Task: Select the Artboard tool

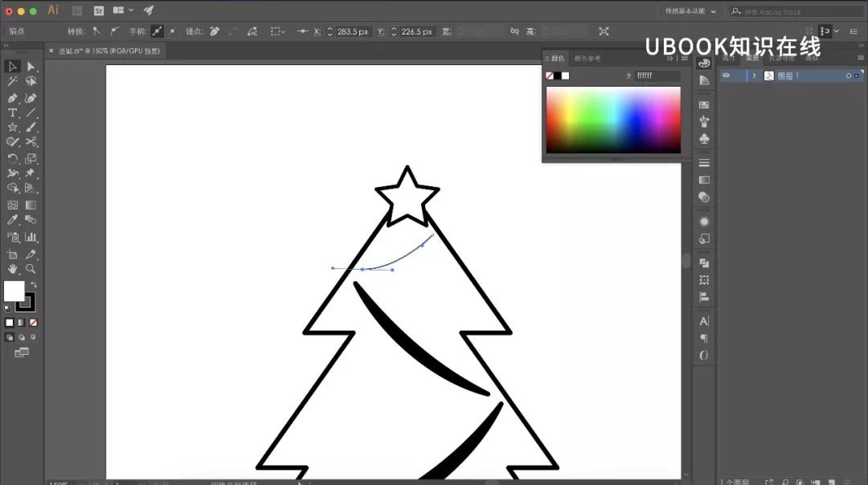Action: (x=12, y=255)
